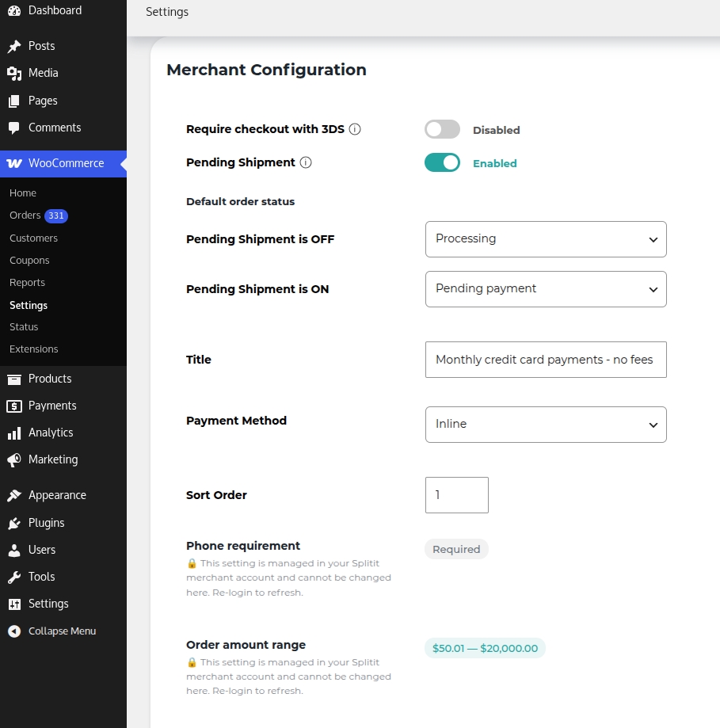Click the Plugins plug icon
The image size is (720, 728).
tap(14, 524)
